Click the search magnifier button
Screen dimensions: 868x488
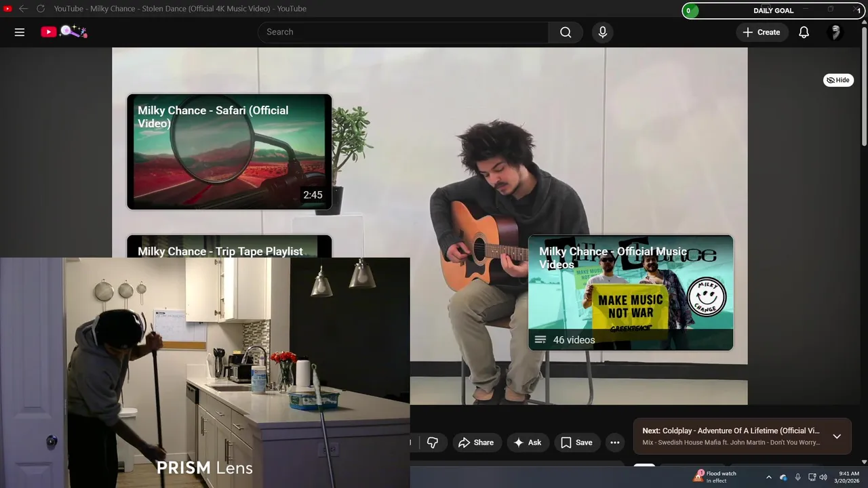566,32
